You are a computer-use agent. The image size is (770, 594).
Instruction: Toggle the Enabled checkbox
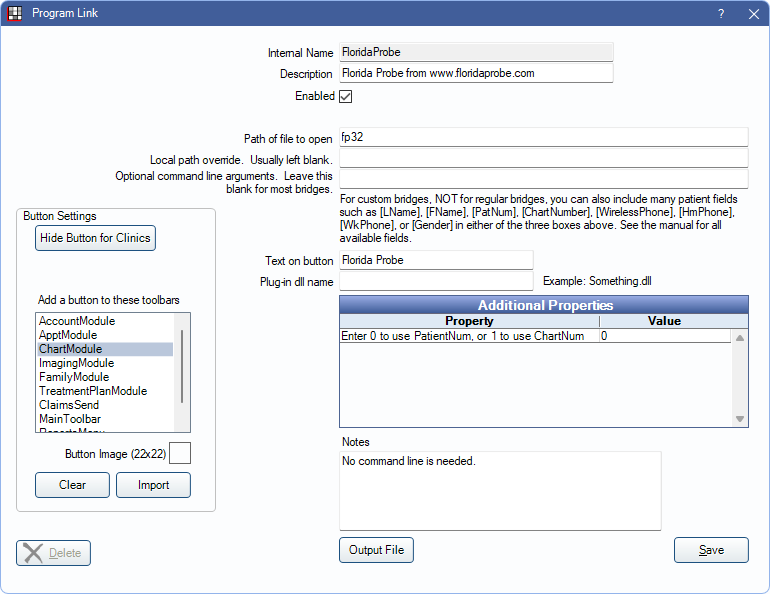coord(346,97)
